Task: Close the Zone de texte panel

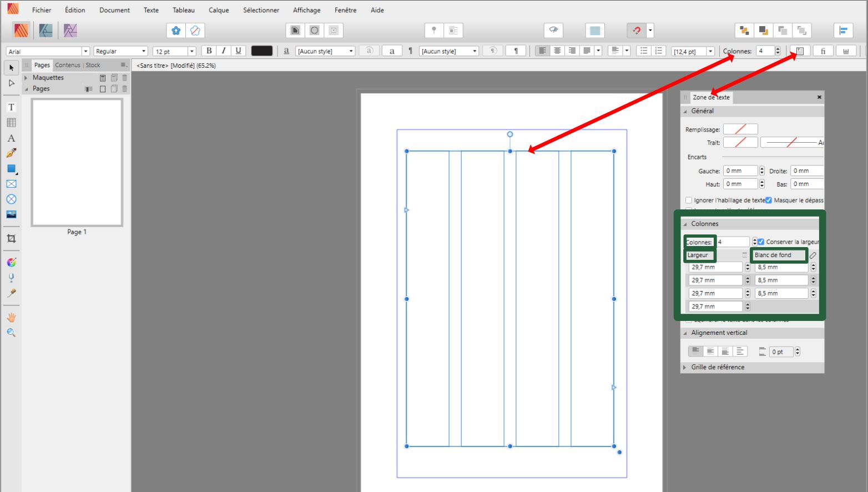Action: (x=819, y=97)
